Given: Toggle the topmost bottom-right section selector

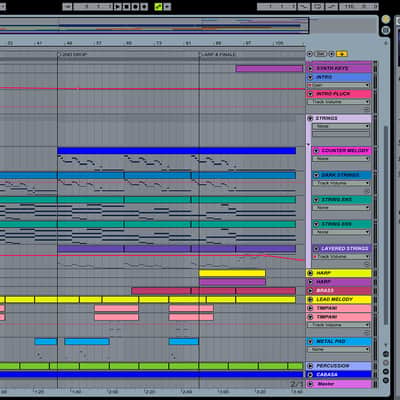Looking at the screenshot, I should pos(386,354).
